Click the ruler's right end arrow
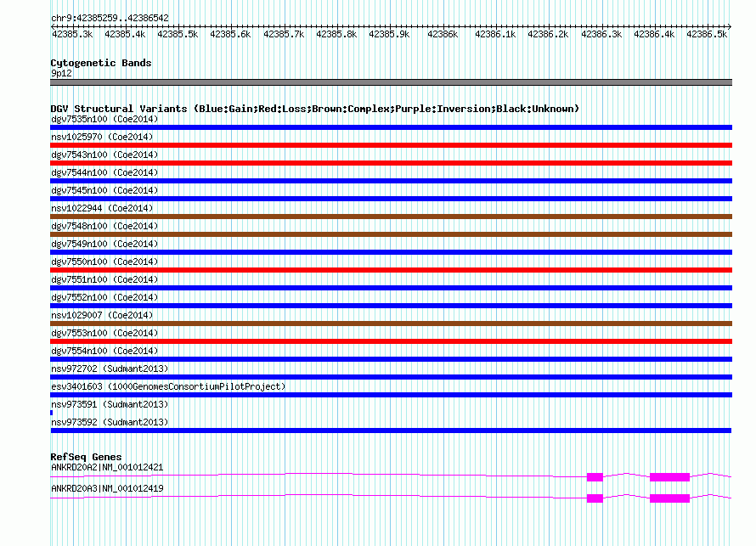The image size is (756, 546). (x=730, y=26)
